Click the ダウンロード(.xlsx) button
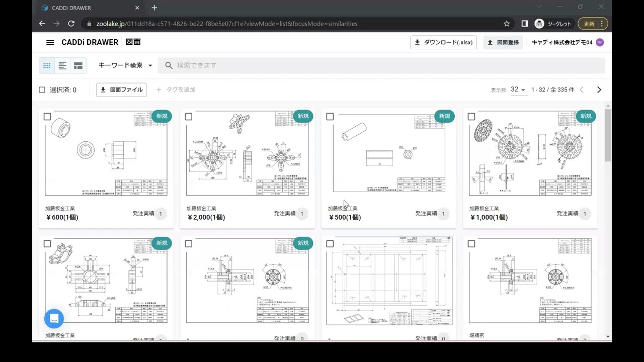 (x=444, y=42)
